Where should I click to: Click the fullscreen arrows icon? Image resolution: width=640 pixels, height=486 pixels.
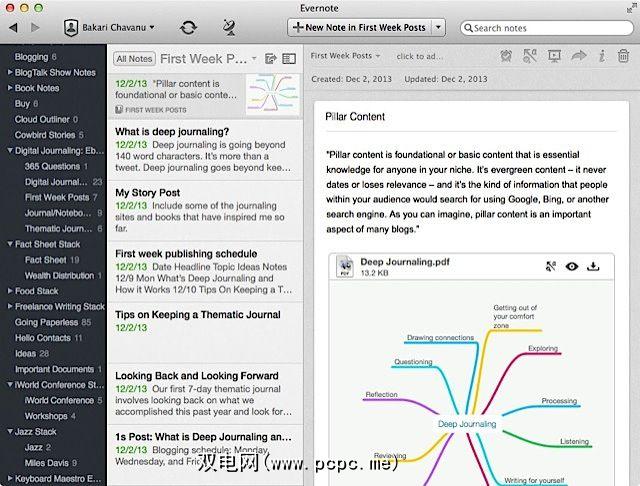[x=631, y=8]
